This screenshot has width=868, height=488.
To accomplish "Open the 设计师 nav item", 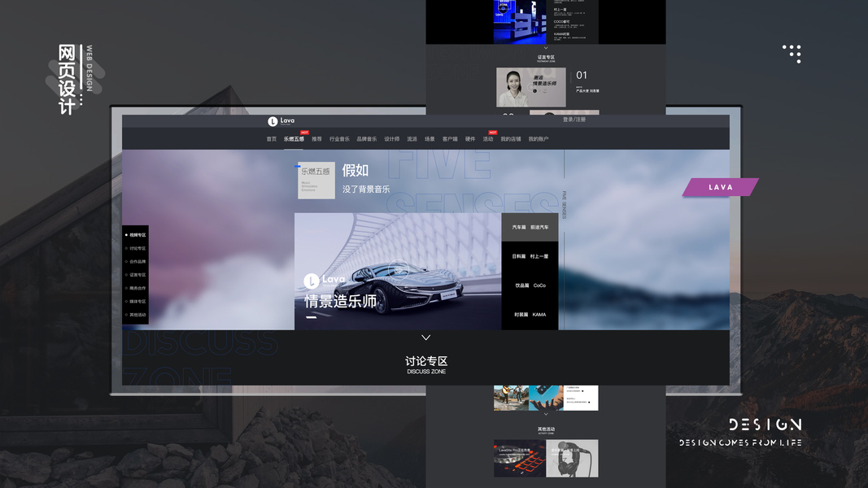I will [392, 139].
